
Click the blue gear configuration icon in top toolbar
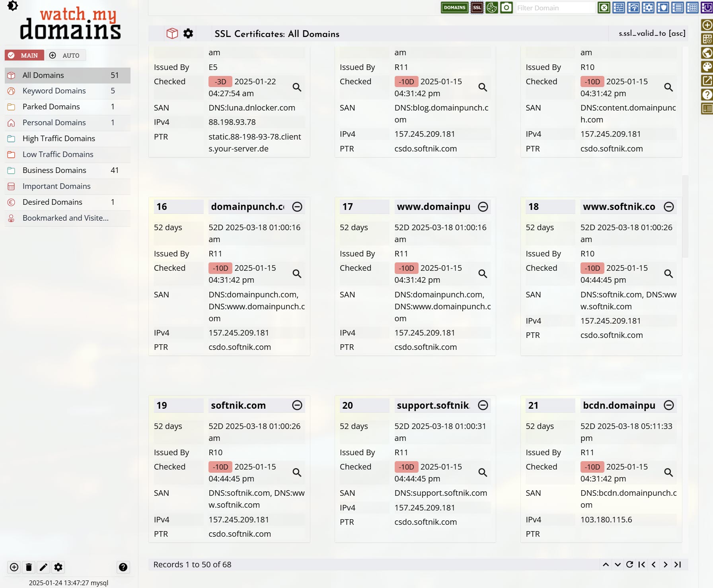[x=648, y=8]
